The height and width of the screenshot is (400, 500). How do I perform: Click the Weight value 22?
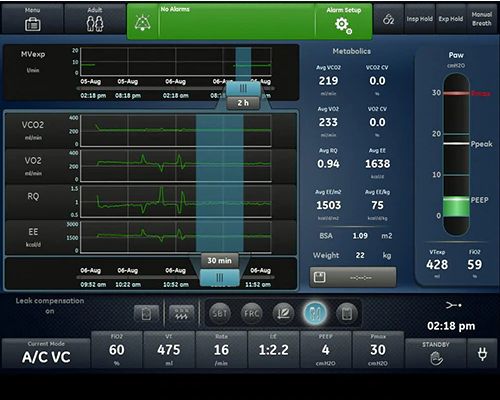pos(360,255)
